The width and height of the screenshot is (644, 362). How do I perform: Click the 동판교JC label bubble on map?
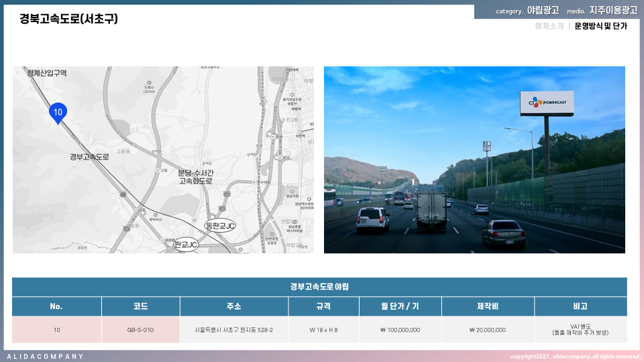point(220,226)
